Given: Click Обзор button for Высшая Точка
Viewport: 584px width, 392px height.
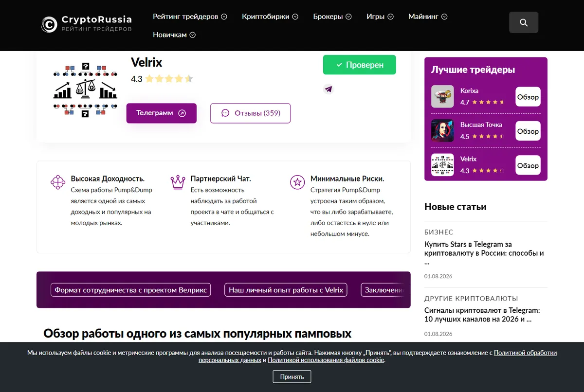Looking at the screenshot, I should tap(528, 131).
